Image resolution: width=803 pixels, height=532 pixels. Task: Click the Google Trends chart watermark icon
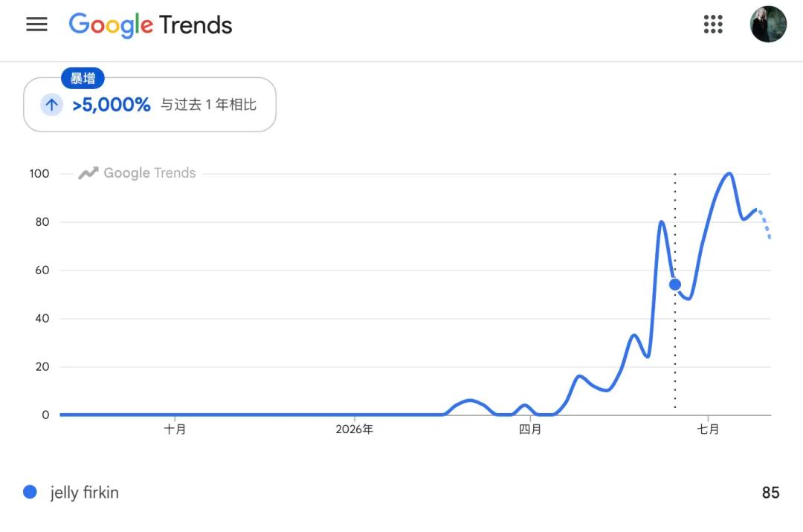coord(88,173)
